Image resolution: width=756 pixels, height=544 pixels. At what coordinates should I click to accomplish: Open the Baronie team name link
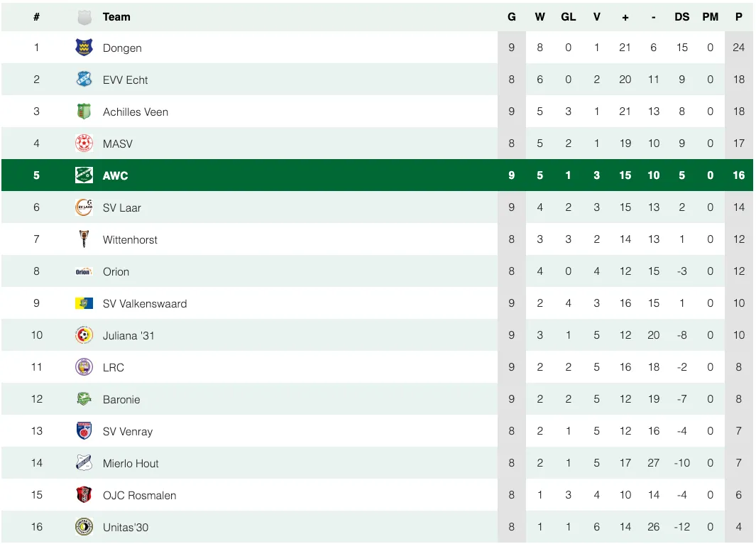(121, 399)
